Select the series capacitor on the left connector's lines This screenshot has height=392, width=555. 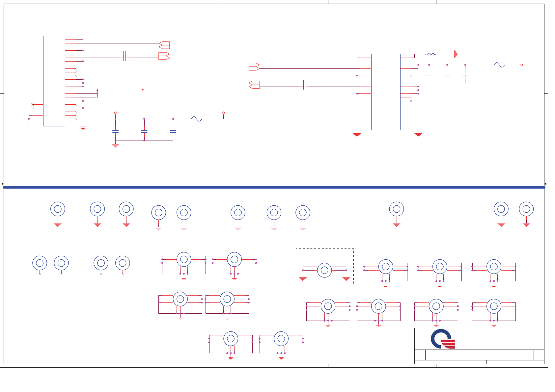pyautogui.click(x=124, y=56)
